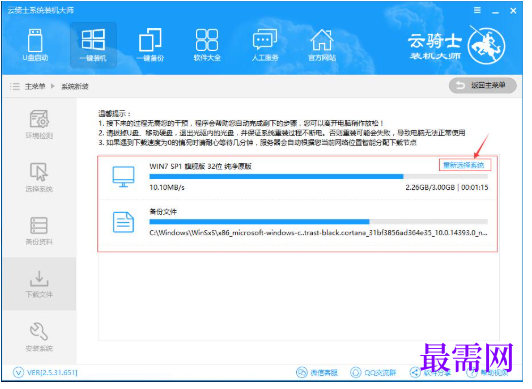Click the WIN7 SP1 旗舰版 32位 title
This screenshot has height=389, width=532.
pyautogui.click(x=201, y=166)
